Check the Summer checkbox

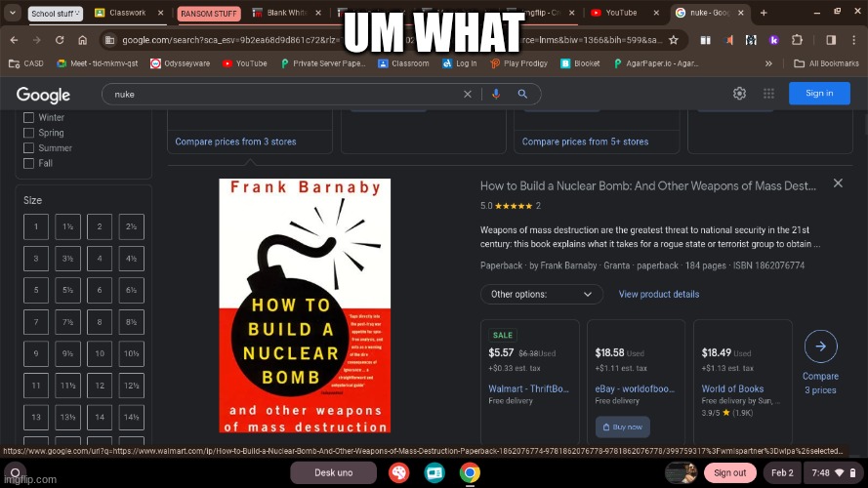click(x=28, y=147)
